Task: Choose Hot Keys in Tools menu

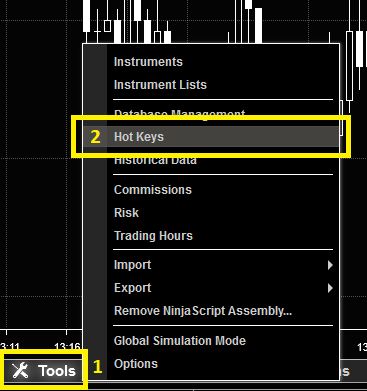Action: point(211,137)
